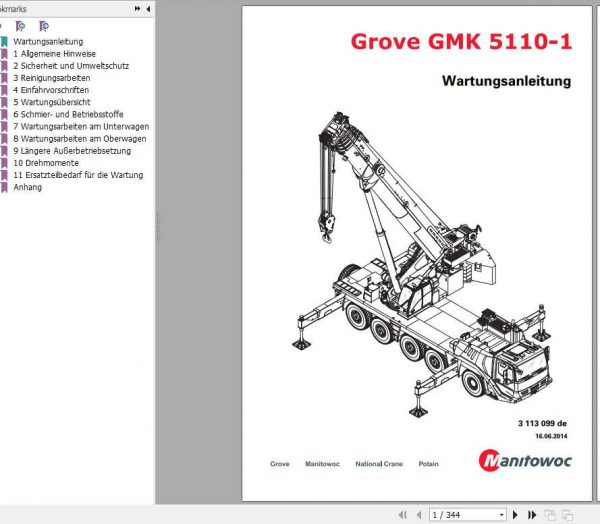The width and height of the screenshot is (600, 524).
Task: Go to the first page of the document
Action: click(402, 515)
